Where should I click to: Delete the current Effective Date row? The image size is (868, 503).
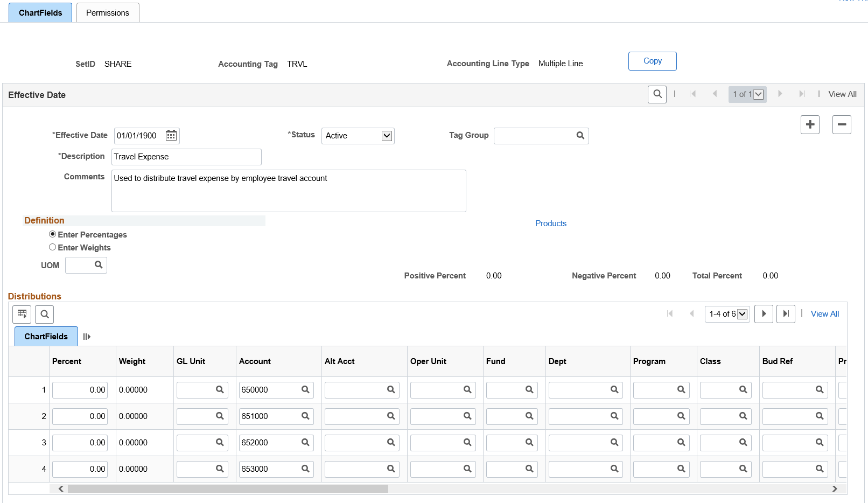click(842, 124)
